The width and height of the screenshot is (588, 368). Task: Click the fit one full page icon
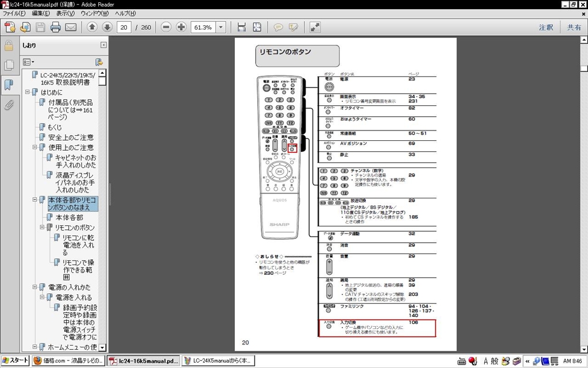[257, 27]
